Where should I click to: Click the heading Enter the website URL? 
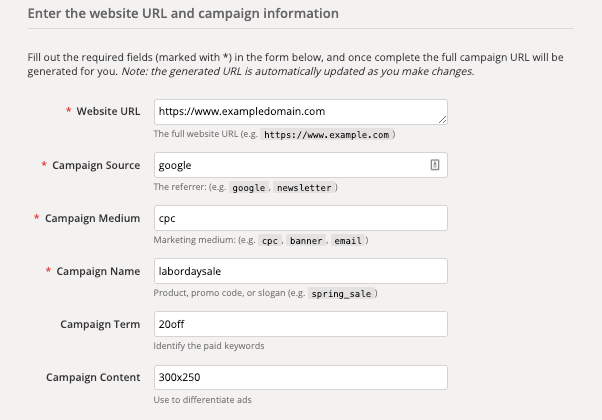point(183,13)
